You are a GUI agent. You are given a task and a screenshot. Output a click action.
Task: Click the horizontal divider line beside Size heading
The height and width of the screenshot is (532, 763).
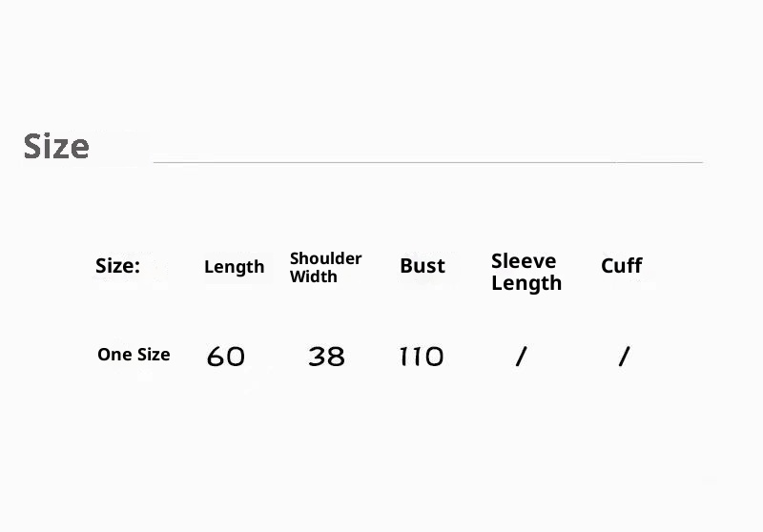pyautogui.click(x=427, y=162)
